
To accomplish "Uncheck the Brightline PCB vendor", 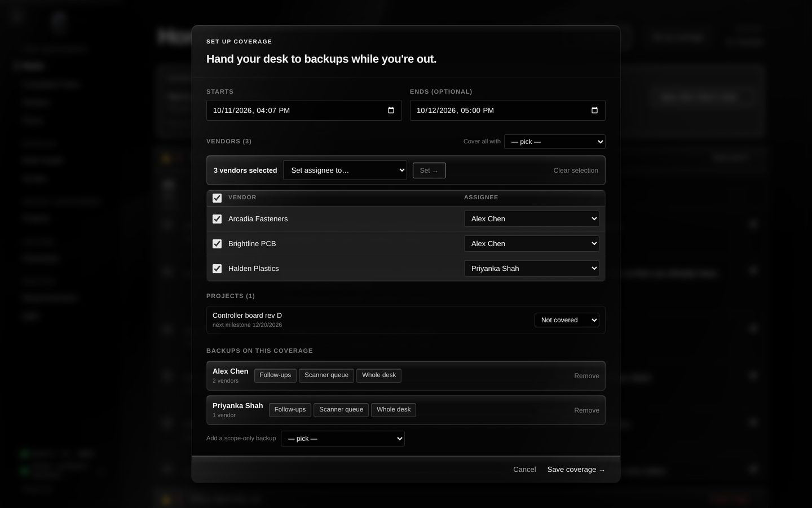I will (x=217, y=244).
